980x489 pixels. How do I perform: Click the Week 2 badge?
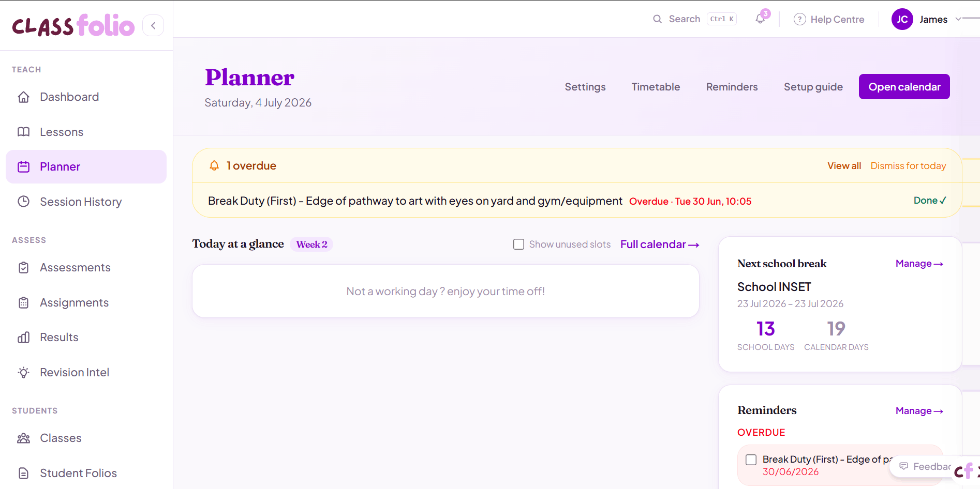(311, 244)
